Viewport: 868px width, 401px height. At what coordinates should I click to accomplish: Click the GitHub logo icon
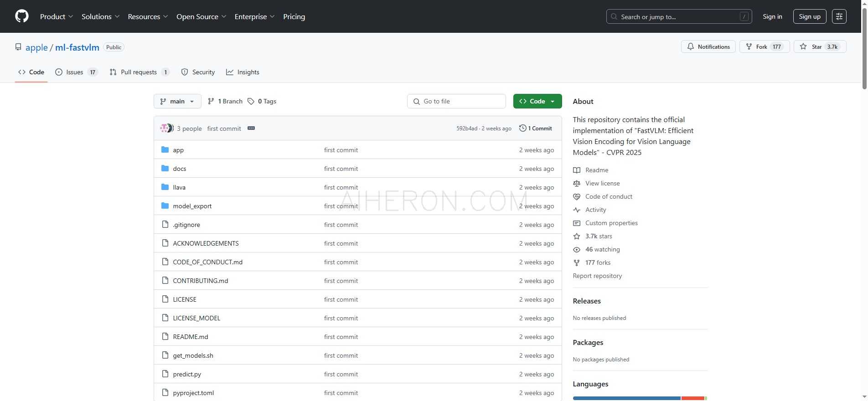pos(22,16)
